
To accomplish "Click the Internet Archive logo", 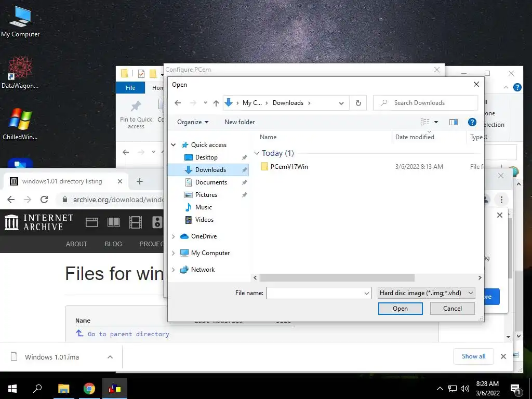I will pos(39,222).
